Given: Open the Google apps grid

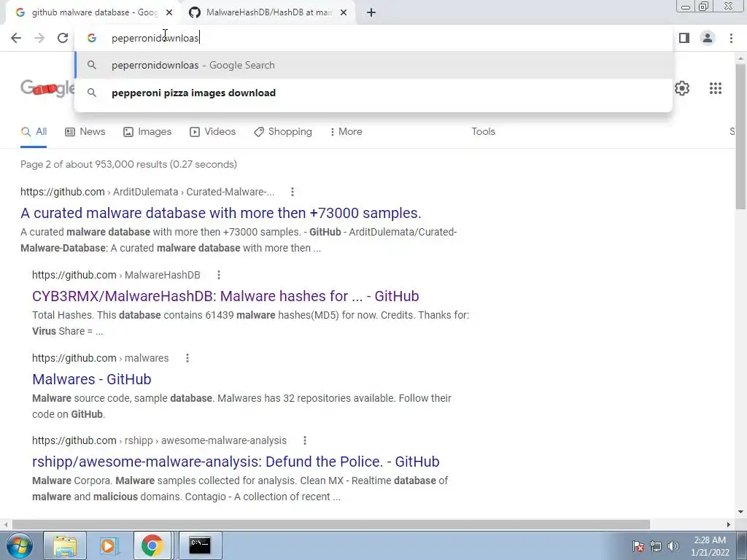Looking at the screenshot, I should (x=715, y=88).
